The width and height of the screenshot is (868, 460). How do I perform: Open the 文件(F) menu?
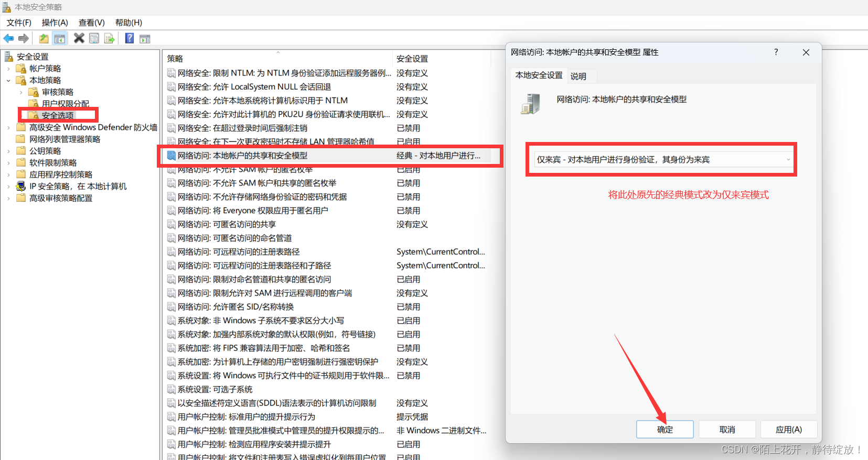[x=19, y=23]
